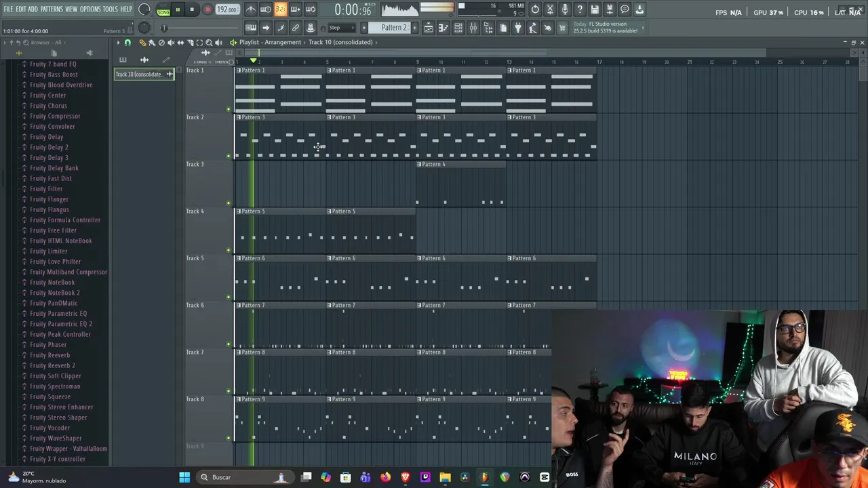The height and width of the screenshot is (488, 868).
Task: Open the Piano roll view icon
Action: pyautogui.click(x=443, y=28)
